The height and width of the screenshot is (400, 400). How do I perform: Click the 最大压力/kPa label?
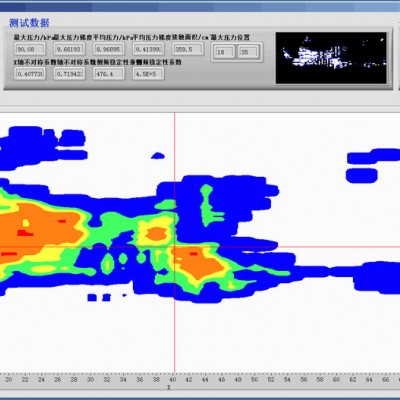34,37
